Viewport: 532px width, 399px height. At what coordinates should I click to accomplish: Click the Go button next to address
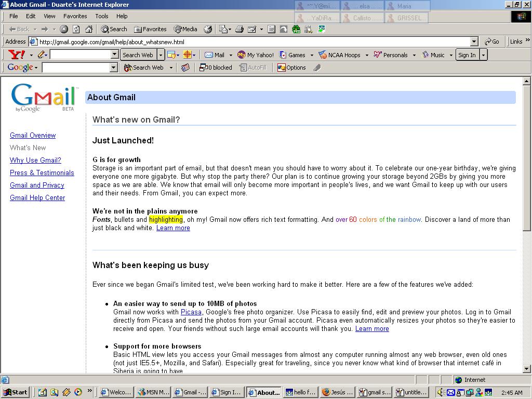(x=491, y=42)
